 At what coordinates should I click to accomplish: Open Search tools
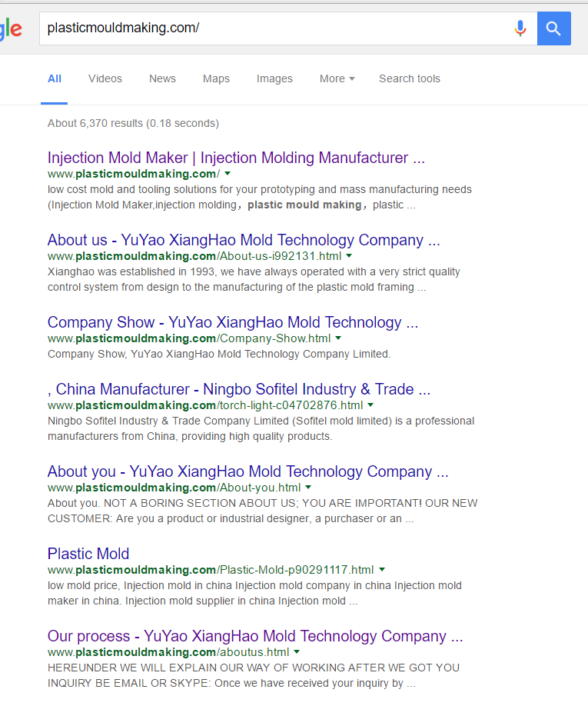[x=410, y=78]
